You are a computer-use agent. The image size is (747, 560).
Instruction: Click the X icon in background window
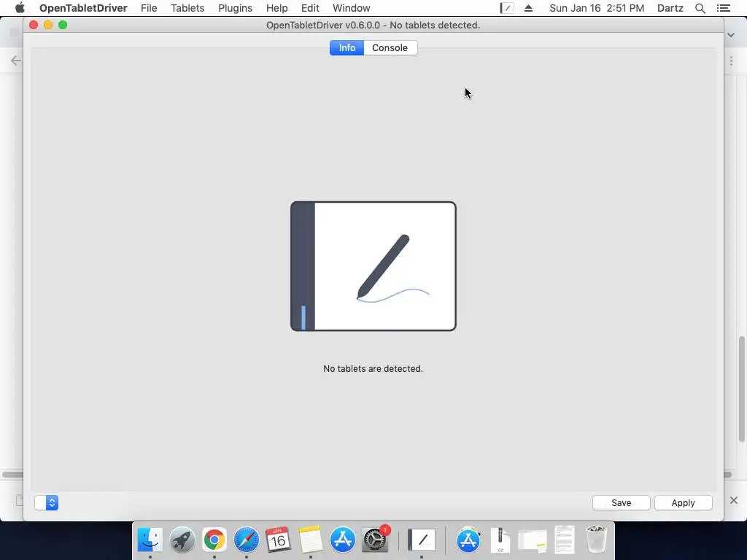tap(734, 500)
